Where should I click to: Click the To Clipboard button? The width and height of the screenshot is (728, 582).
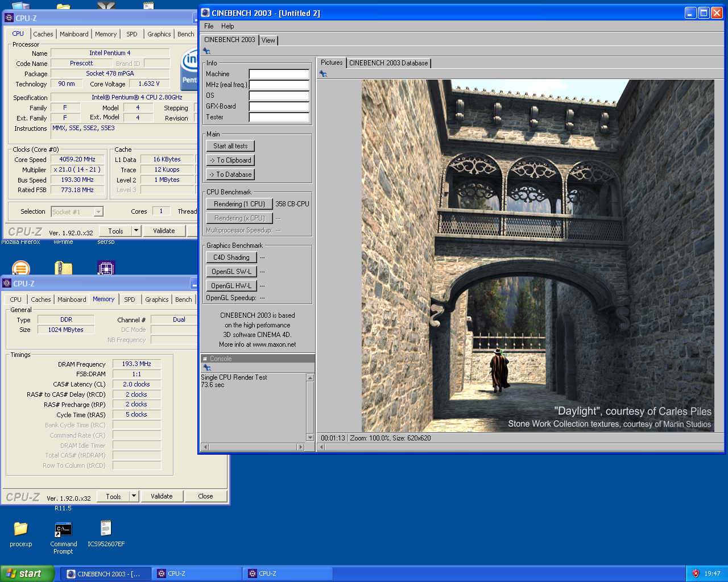(x=230, y=160)
